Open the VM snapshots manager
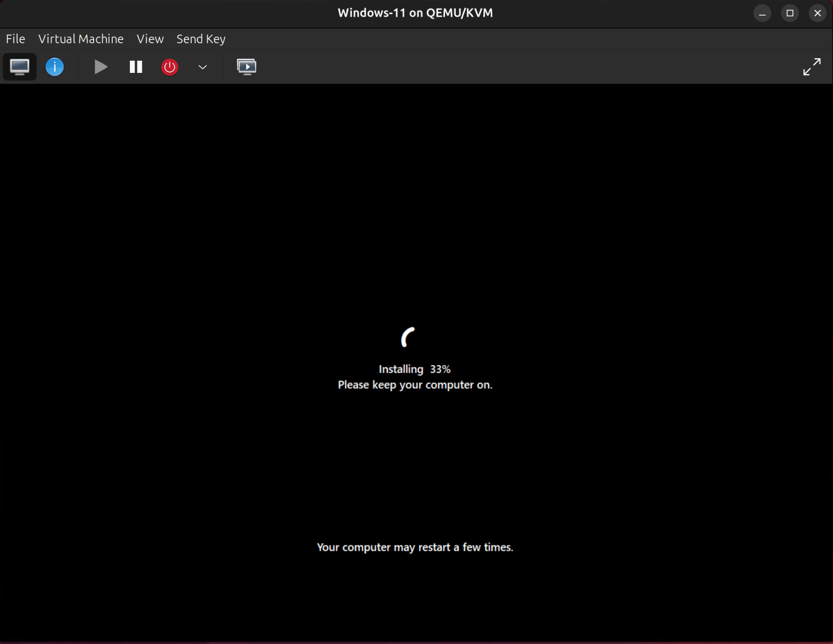This screenshot has width=833, height=644. tap(247, 66)
